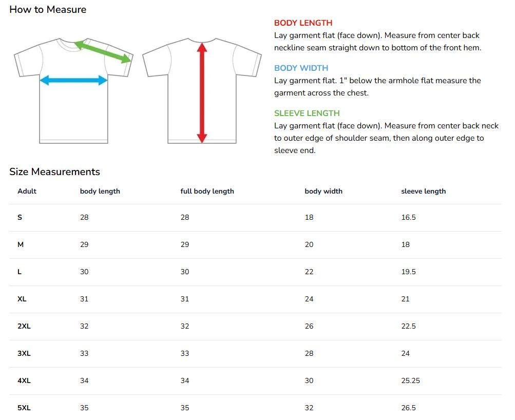Click the Adult column header
The image size is (515, 420).
pyautogui.click(x=27, y=191)
